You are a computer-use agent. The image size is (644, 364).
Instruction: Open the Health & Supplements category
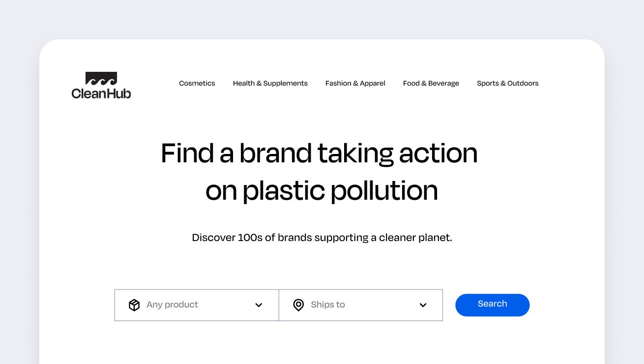[x=270, y=83]
